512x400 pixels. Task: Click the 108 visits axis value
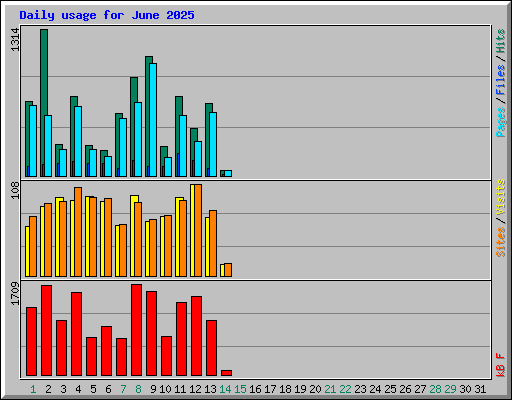pos(15,190)
